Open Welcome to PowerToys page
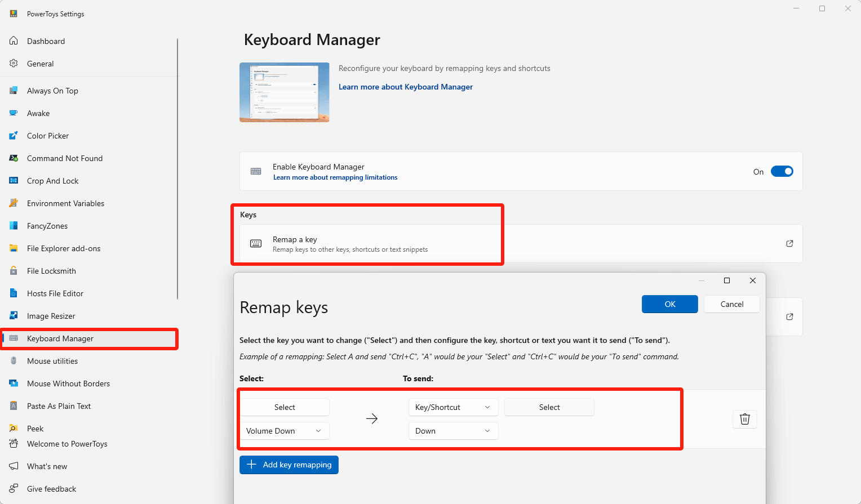 tap(67, 444)
